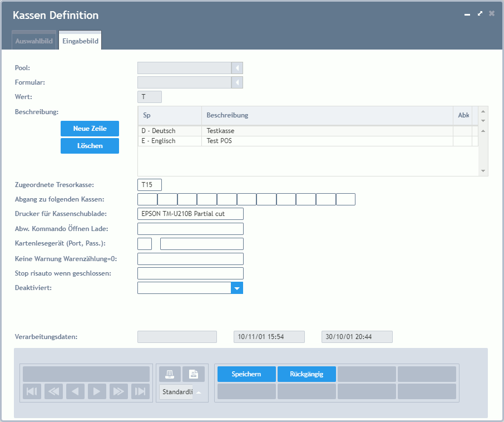This screenshot has width=504, height=422.
Task: Click the last Abgang zu folgenden Kassen box
Action: point(345,199)
